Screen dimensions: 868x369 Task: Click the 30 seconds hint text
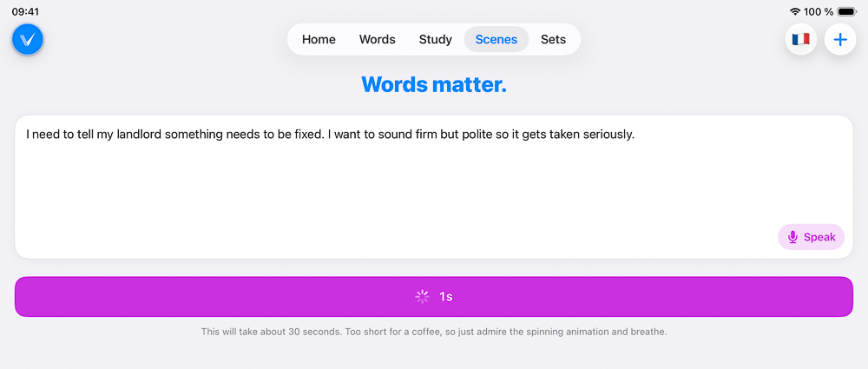(433, 333)
